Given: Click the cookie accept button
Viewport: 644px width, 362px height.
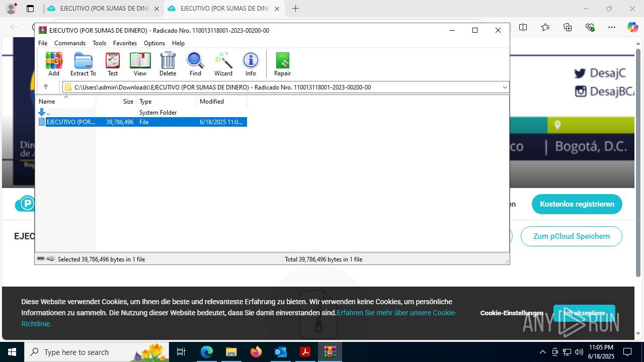Looking at the screenshot, I should [584, 313].
